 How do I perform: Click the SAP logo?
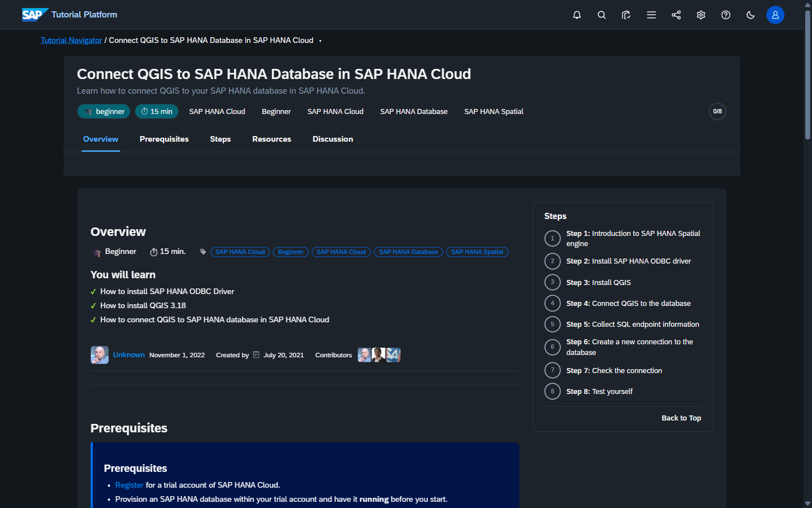point(34,15)
